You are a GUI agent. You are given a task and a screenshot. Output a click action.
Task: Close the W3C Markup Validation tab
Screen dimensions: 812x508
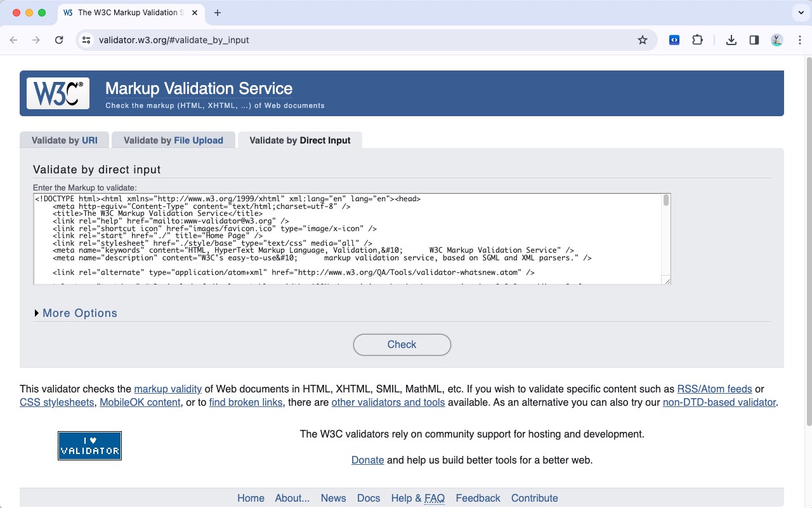[195, 13]
